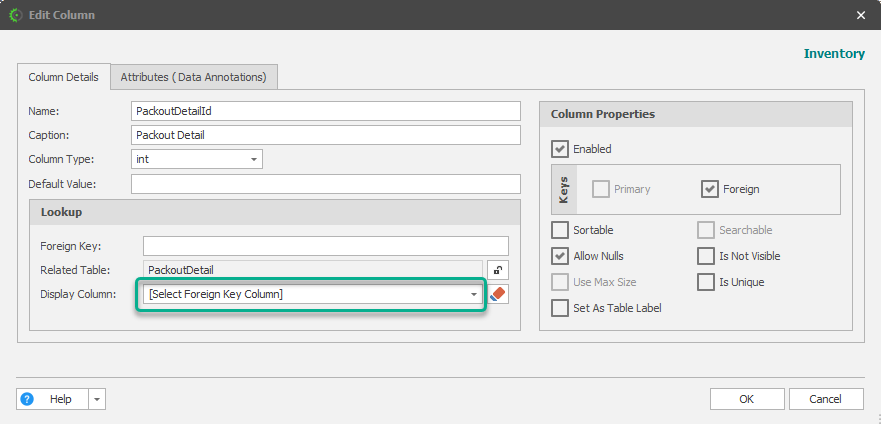881x424 pixels.
Task: Expand the Display Column dropdown
Action: [474, 294]
